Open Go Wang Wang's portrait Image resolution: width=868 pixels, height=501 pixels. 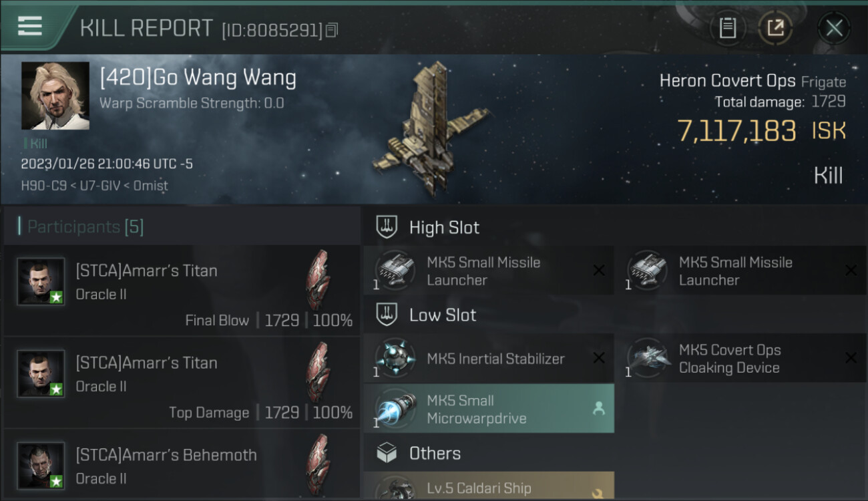point(55,96)
